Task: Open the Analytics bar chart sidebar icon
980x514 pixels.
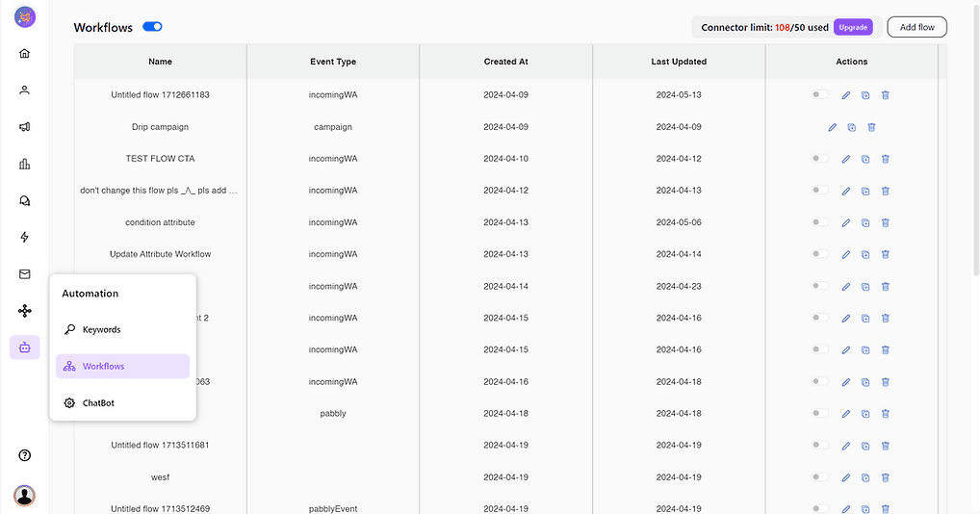Action: pos(24,164)
